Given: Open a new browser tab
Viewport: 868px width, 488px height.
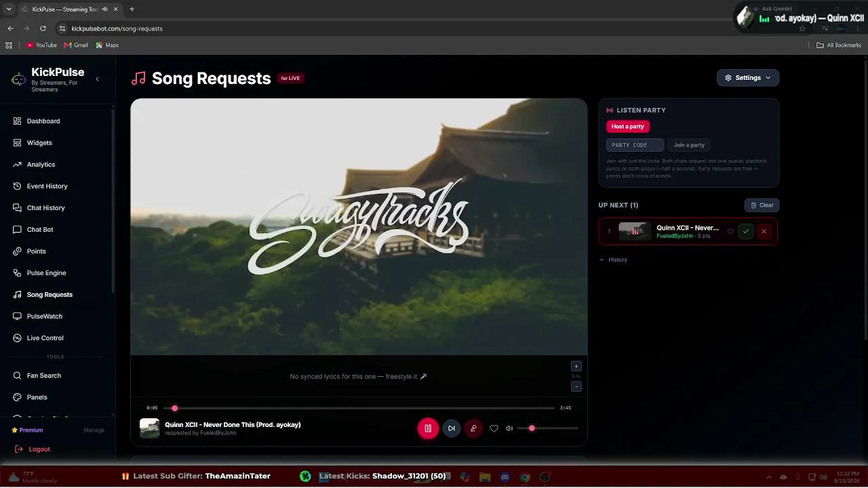Looking at the screenshot, I should tap(132, 9).
